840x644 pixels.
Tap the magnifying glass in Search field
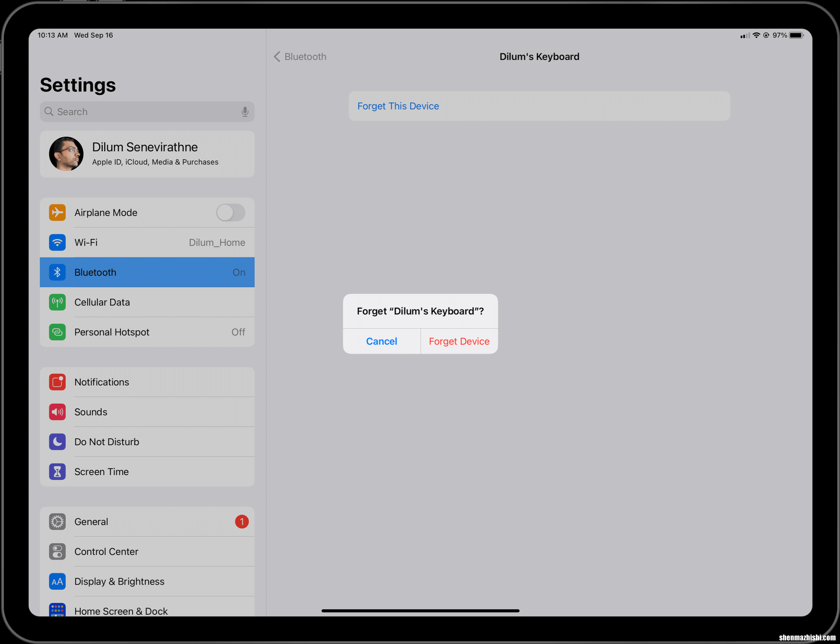tap(49, 112)
